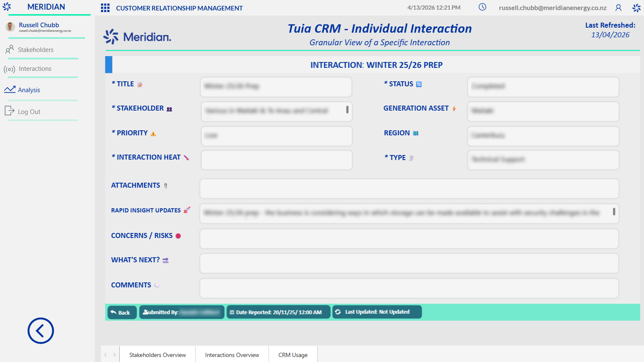
Task: Click the Tuia CRM - Individual Interaction title
Action: coord(380,28)
